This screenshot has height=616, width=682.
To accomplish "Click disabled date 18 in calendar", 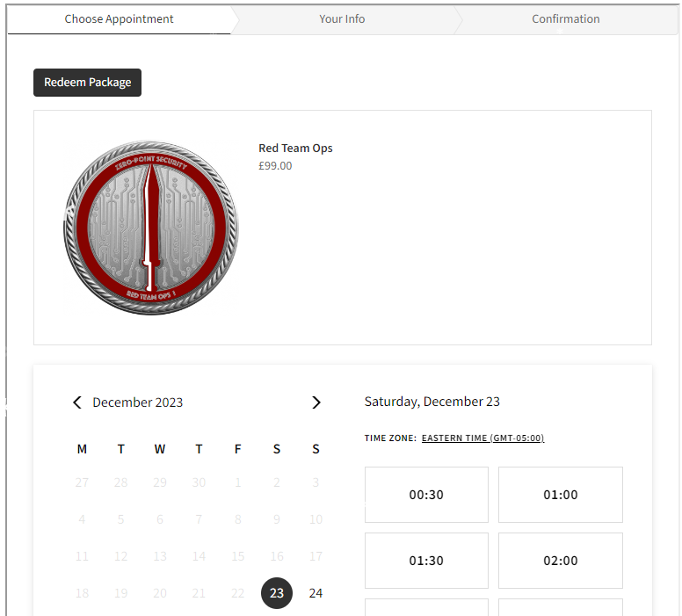I will [x=82, y=593].
